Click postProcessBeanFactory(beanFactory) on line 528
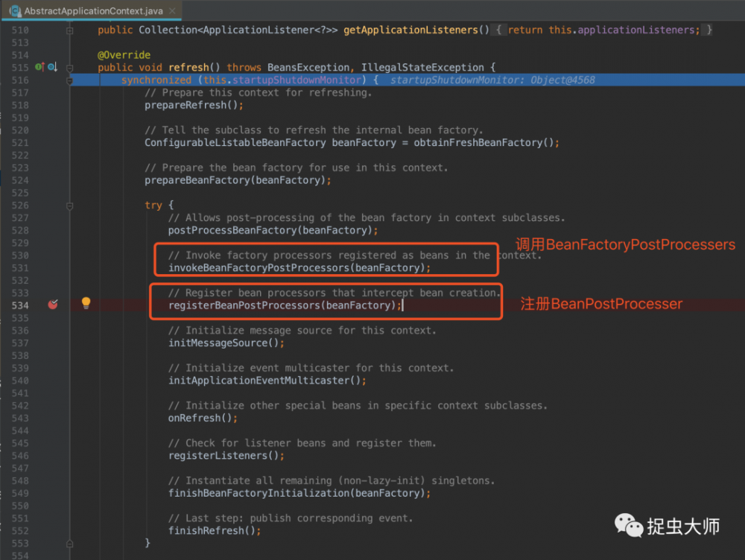Screen dimensions: 745x560 pos(273,230)
